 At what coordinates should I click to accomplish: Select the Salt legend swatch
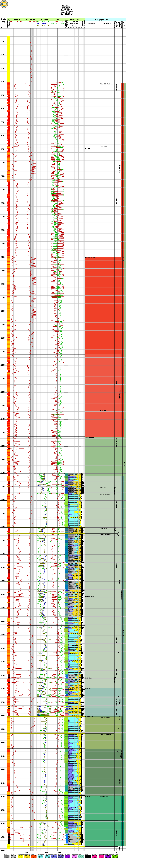pyautogui.click(x=81, y=856)
